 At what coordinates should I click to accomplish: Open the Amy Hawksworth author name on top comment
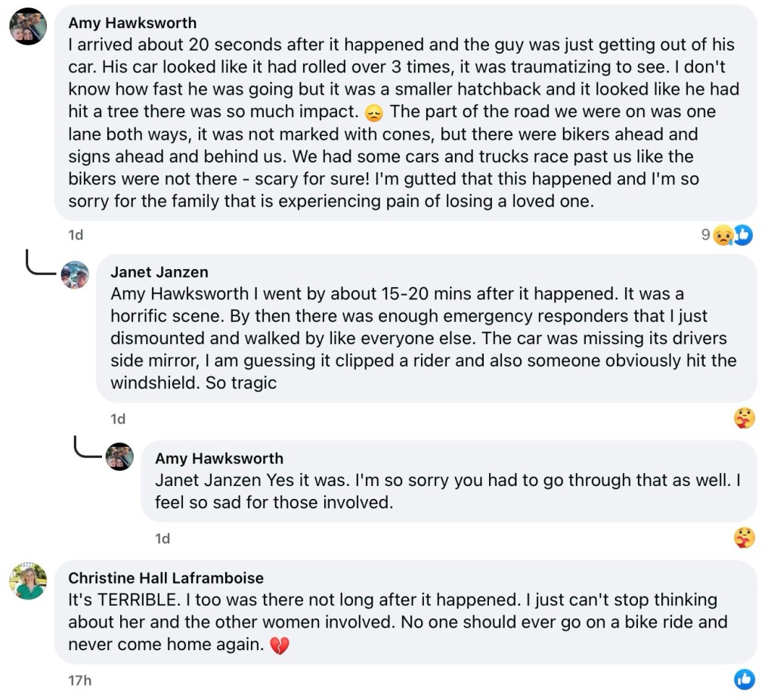click(132, 23)
